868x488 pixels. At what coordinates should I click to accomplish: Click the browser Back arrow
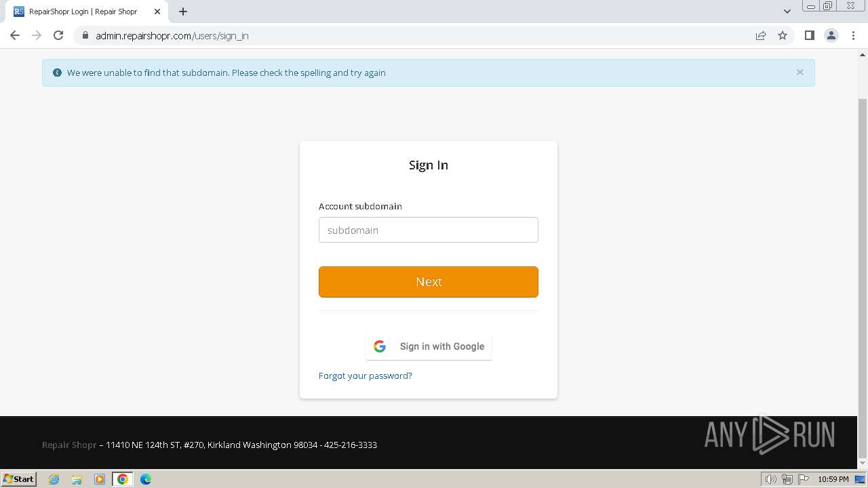pos(15,35)
